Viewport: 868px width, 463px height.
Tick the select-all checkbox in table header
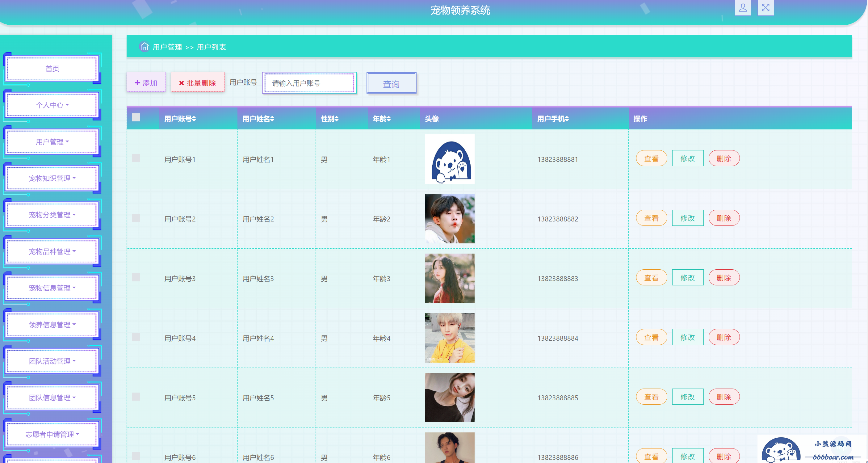136,117
